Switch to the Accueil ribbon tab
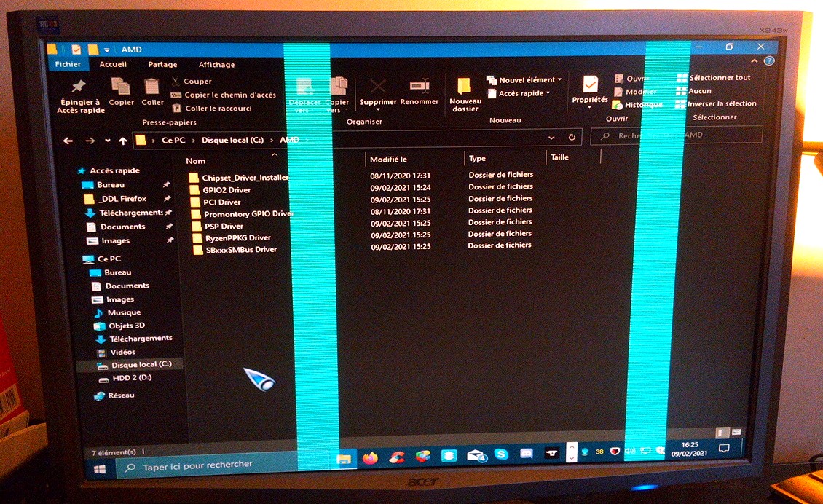Viewport: 823px width, 504px height. pyautogui.click(x=113, y=64)
